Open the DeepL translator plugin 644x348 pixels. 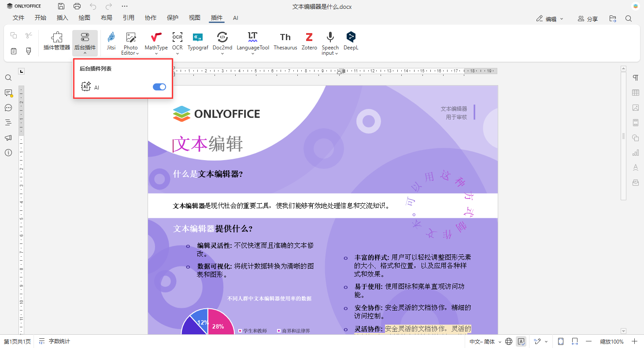pyautogui.click(x=351, y=42)
